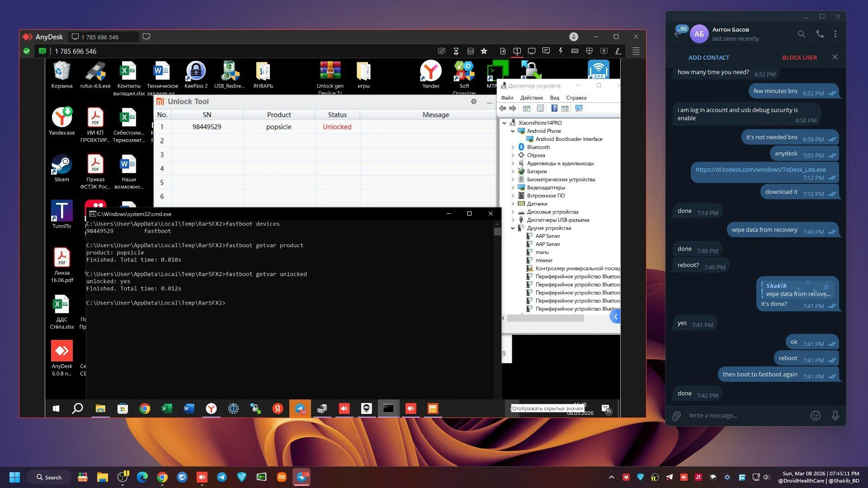This screenshot has height=488, width=868.
Task: Click the Unlocked status cell in Unlock Tool
Action: click(x=337, y=127)
